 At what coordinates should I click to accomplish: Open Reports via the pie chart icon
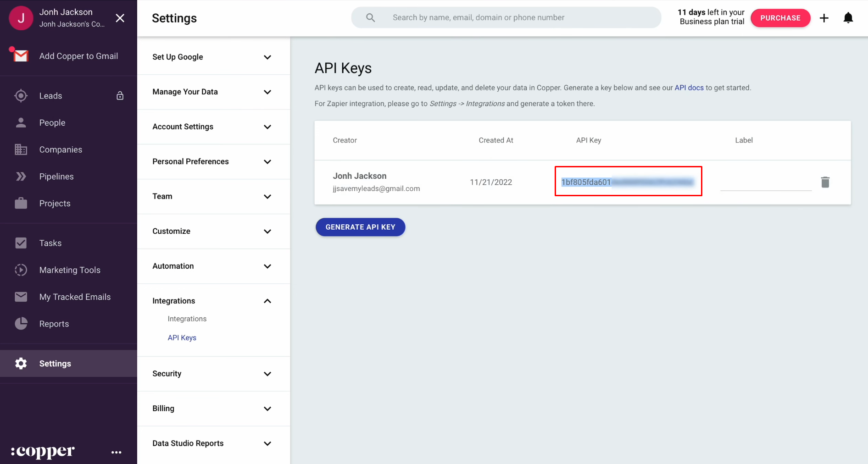[21, 324]
